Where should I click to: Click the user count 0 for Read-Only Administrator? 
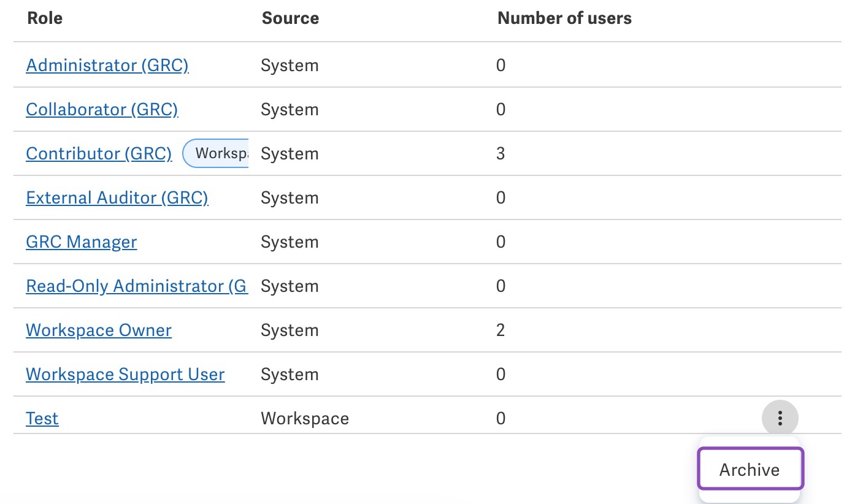click(501, 286)
